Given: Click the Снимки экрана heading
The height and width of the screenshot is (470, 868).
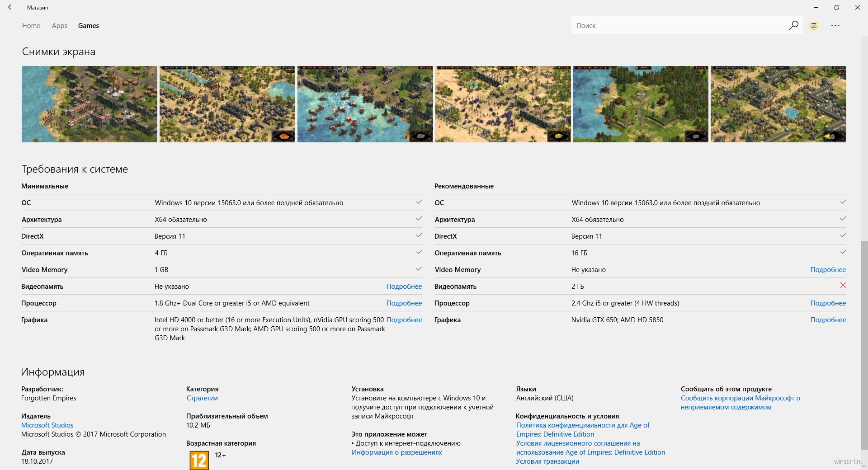Looking at the screenshot, I should coord(59,52).
